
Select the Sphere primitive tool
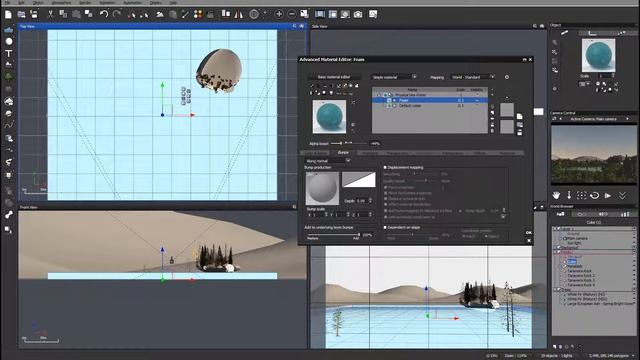tap(9, 41)
